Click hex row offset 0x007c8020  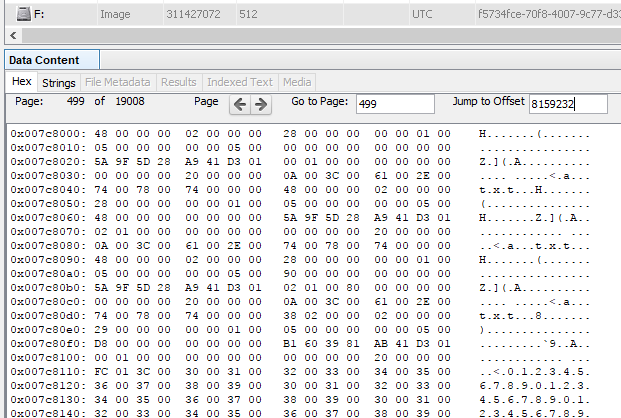click(x=48, y=162)
